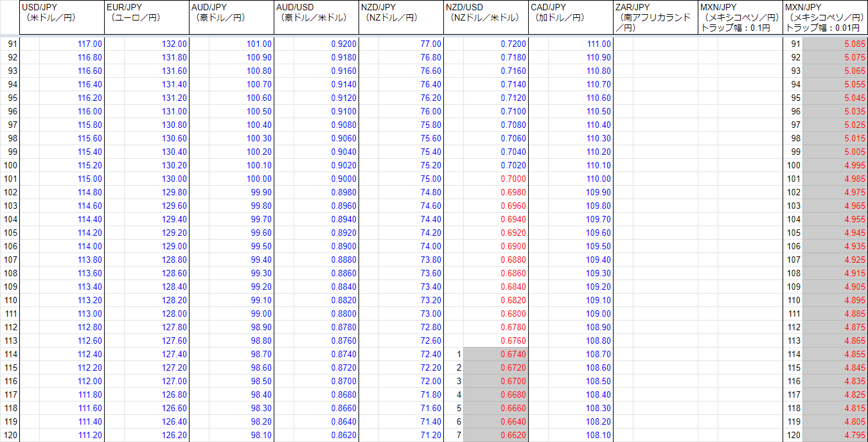The width and height of the screenshot is (868, 442).
Task: Click NZD/USD value 0.7200 in blue
Action: [x=495, y=44]
